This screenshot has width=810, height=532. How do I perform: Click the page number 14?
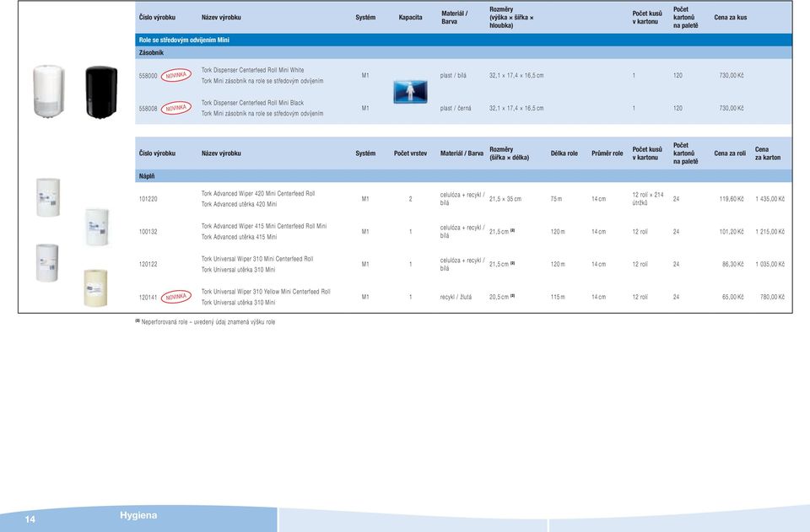click(x=30, y=519)
